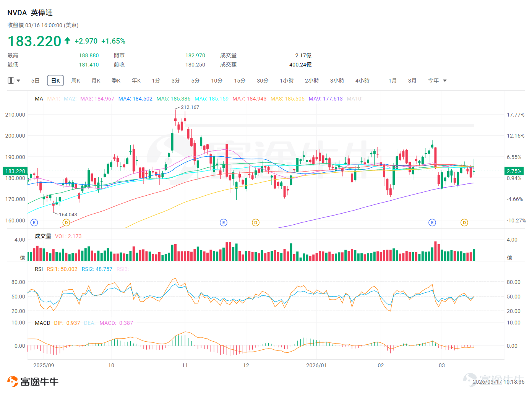Click the chart layout split icon
The height and width of the screenshot is (394, 532).
(11, 81)
